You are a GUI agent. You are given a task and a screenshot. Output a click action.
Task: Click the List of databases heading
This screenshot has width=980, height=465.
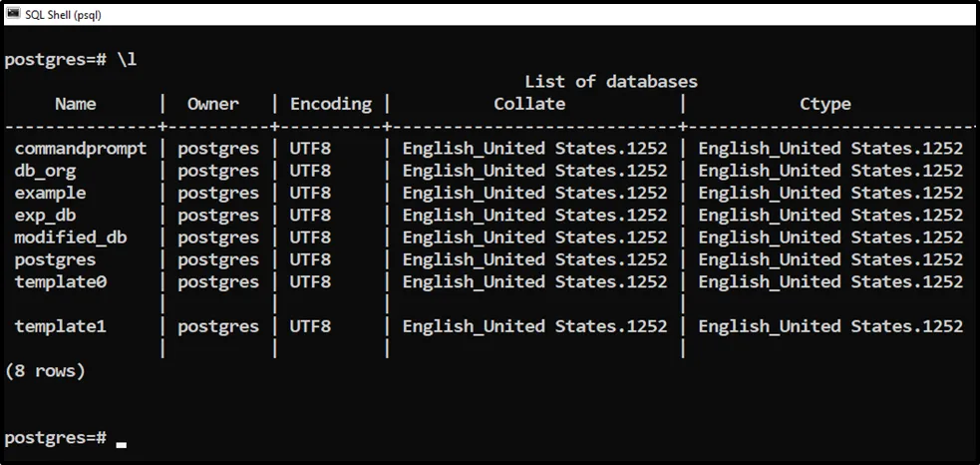click(610, 82)
